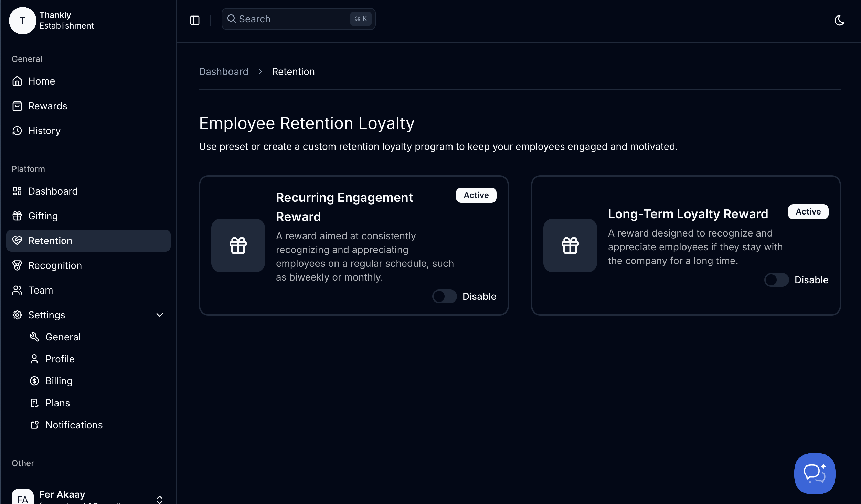Toggle the Long-Term Loyalty Reward disable switch
The width and height of the screenshot is (861, 504).
pyautogui.click(x=776, y=280)
